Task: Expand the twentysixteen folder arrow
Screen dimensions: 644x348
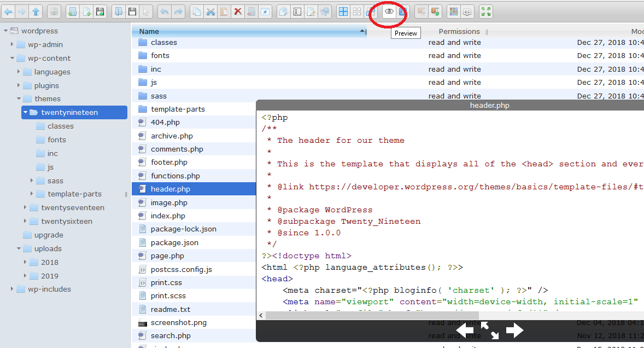Action: [x=25, y=221]
